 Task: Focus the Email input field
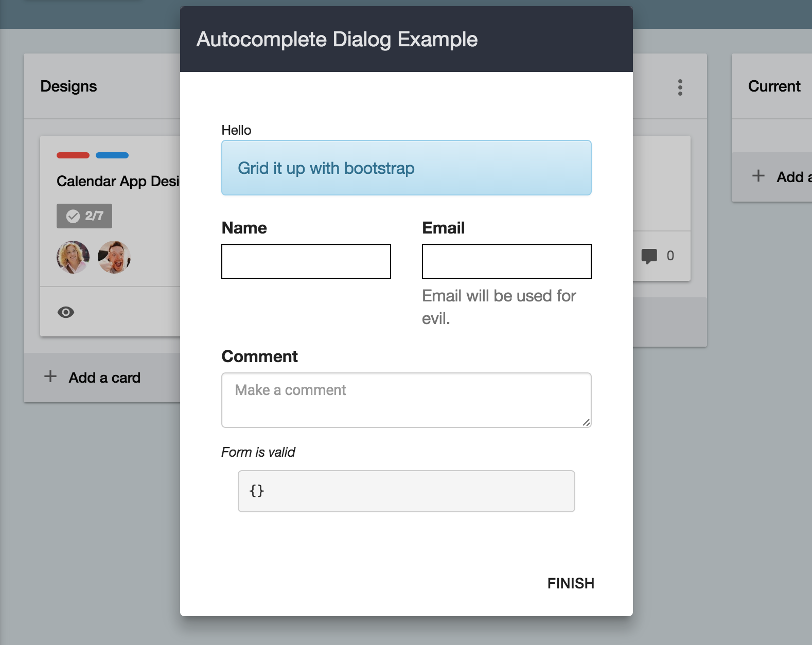point(507,261)
